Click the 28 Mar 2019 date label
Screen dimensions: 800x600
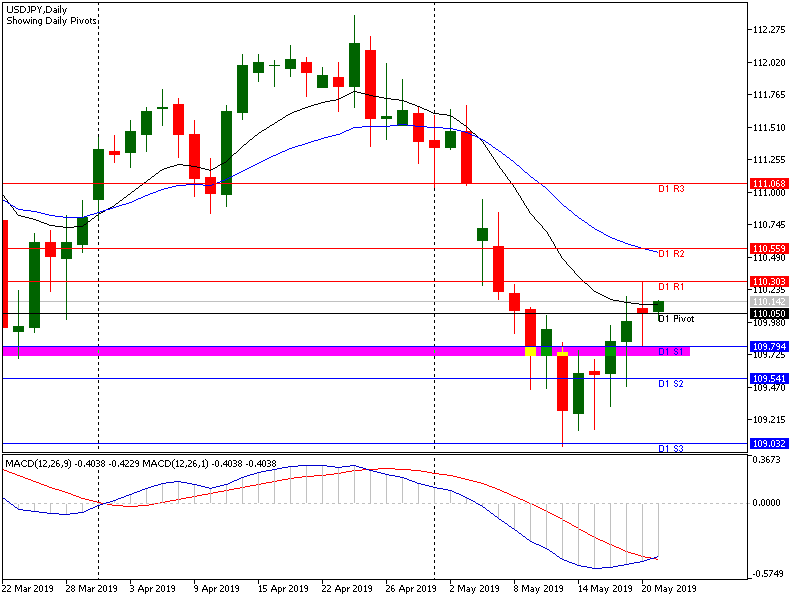(x=92, y=589)
